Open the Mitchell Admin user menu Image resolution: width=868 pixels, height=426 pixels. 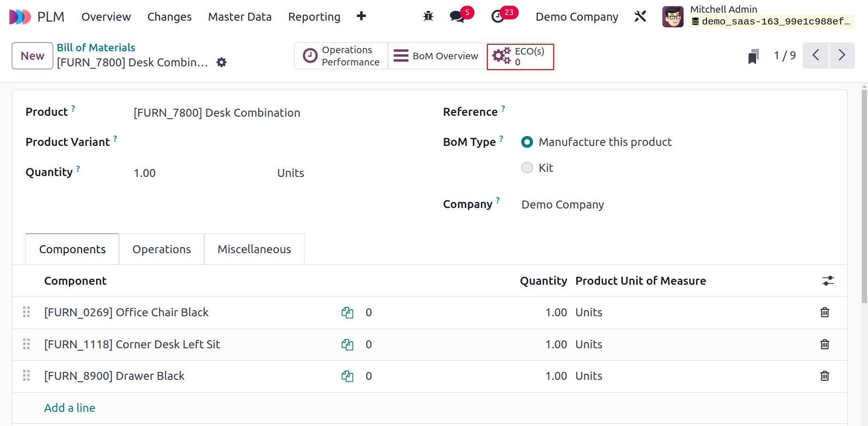758,16
